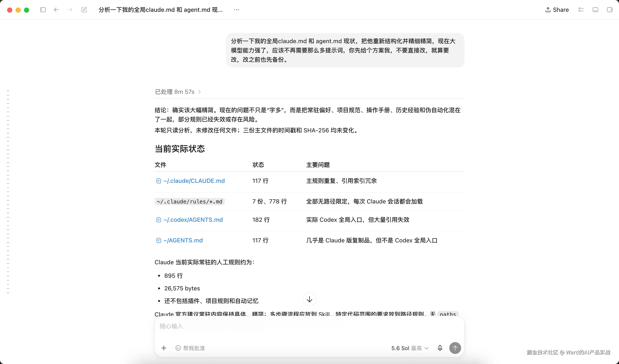The height and width of the screenshot is (364, 619).
Task: Click the 895 行 bullet item
Action: pos(173,276)
